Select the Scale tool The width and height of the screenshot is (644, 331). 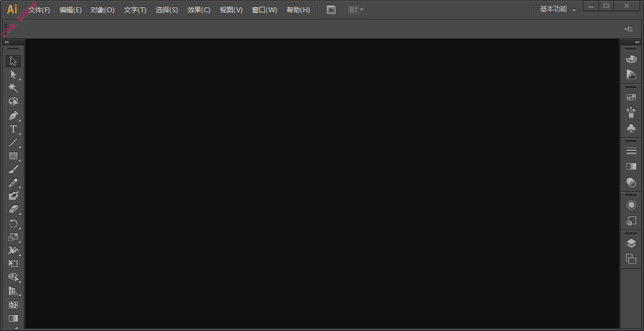13,237
